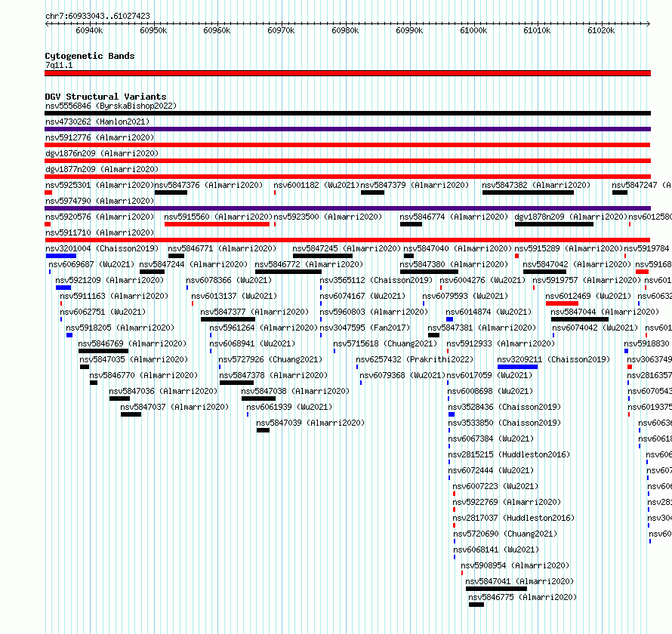Viewport: 672px width, 634px height.
Task: Click the black bar under nsv5846769
Action: click(x=103, y=351)
